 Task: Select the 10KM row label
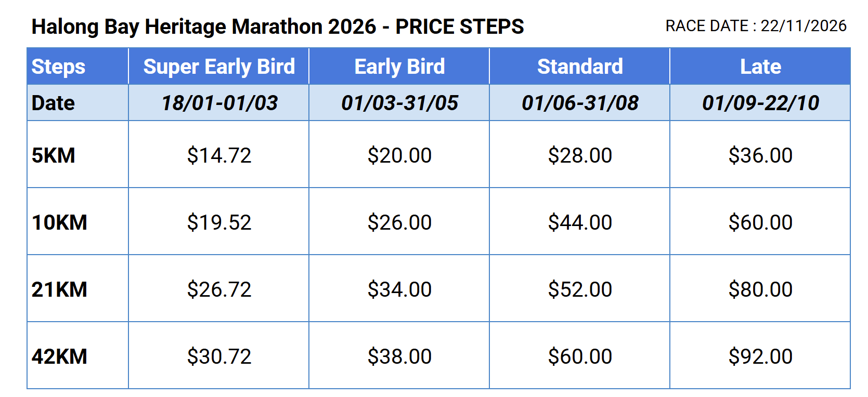pyautogui.click(x=59, y=222)
